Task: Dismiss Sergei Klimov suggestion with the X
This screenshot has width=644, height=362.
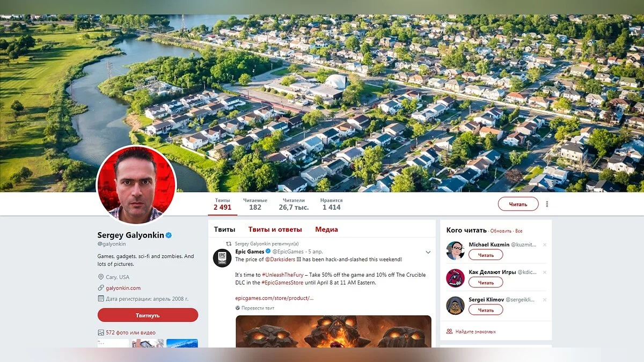Action: point(544,300)
